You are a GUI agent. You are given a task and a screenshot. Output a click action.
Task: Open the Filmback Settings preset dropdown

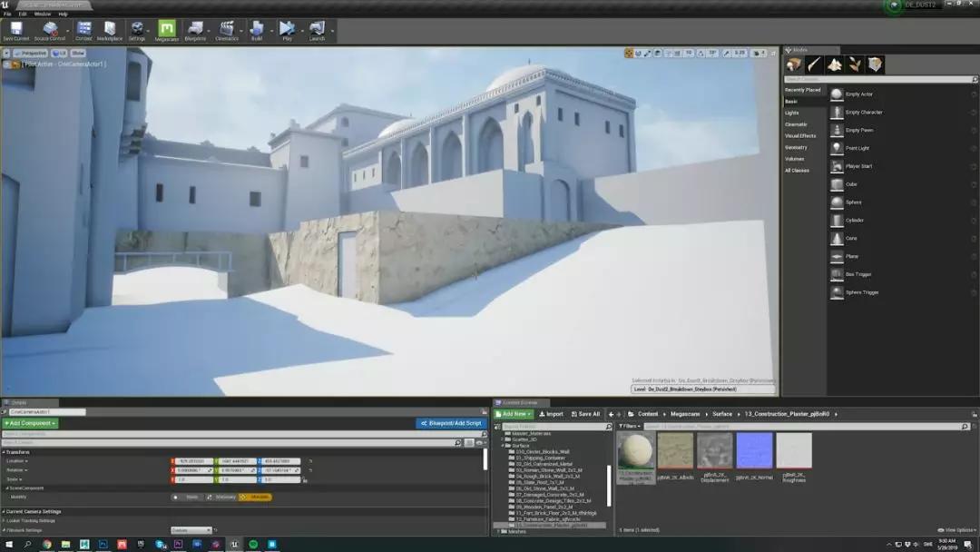[191, 530]
